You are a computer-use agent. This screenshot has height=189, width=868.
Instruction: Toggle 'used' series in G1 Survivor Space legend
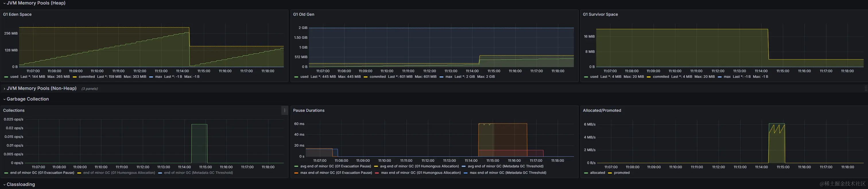click(x=594, y=76)
